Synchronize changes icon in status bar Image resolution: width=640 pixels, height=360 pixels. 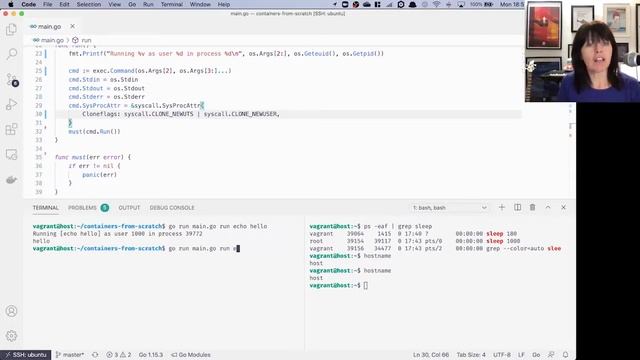[x=95, y=355]
